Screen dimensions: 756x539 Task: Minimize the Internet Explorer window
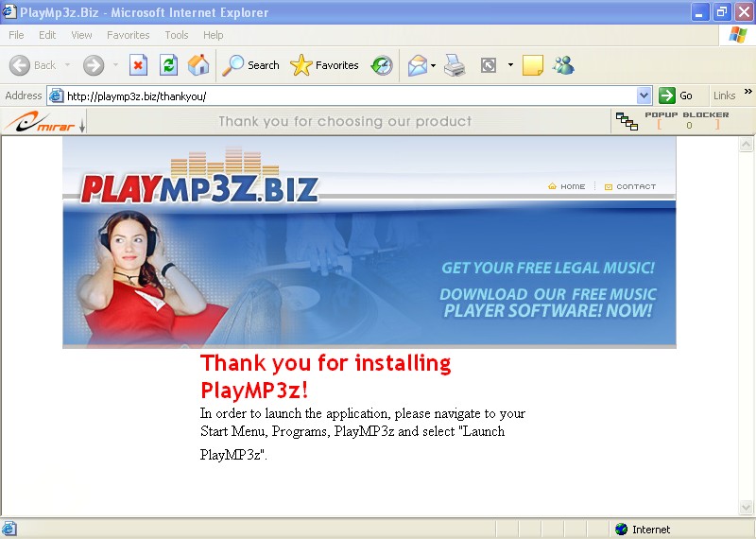pyautogui.click(x=700, y=11)
